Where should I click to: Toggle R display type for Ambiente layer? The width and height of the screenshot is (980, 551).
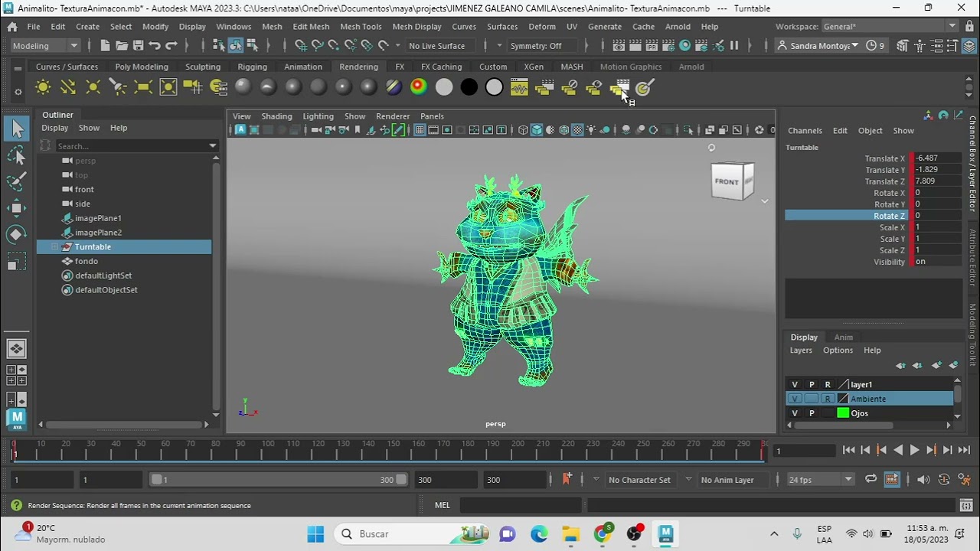pyautogui.click(x=828, y=399)
